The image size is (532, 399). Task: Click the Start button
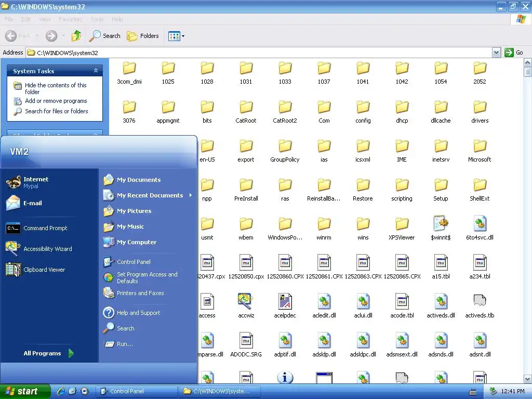click(x=25, y=391)
